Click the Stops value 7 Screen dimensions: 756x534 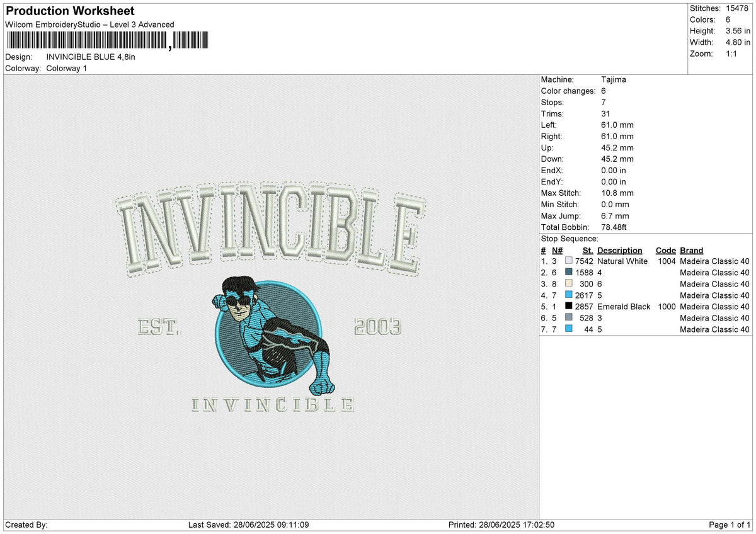coord(604,103)
